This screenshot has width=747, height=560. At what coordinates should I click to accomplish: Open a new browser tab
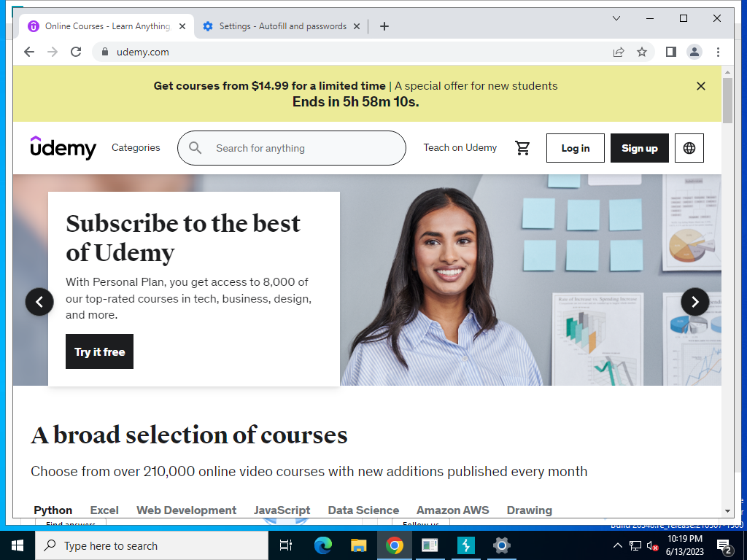384,26
